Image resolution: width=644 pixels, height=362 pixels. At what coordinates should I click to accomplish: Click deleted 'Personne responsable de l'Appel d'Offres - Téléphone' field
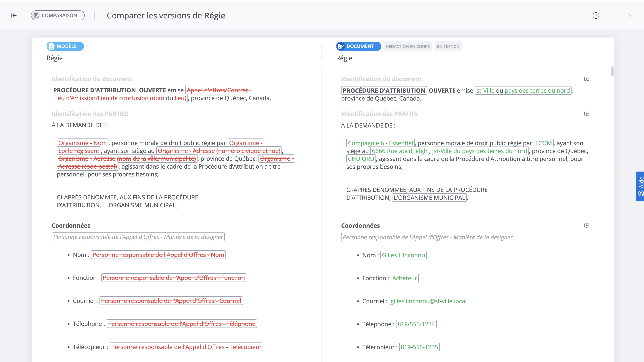coord(182,324)
